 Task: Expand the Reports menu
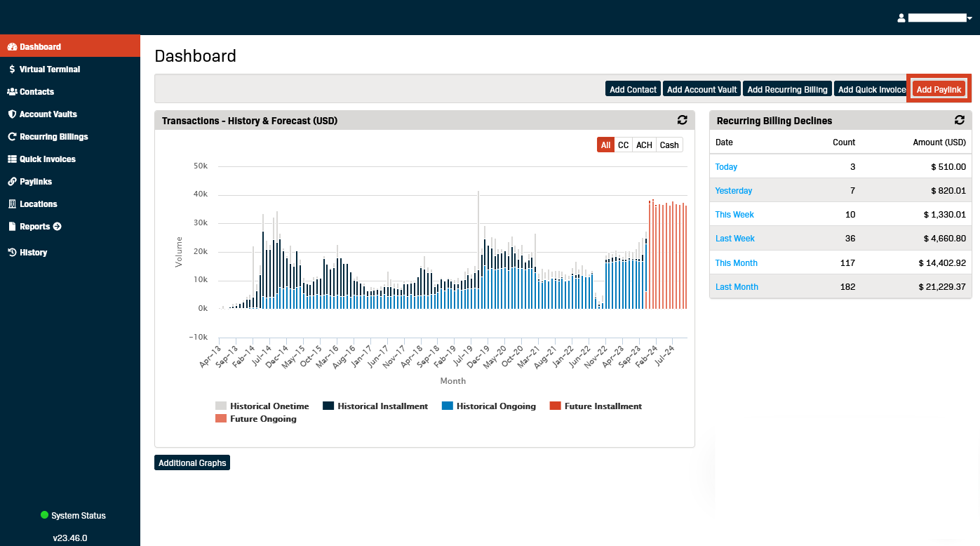pyautogui.click(x=70, y=227)
